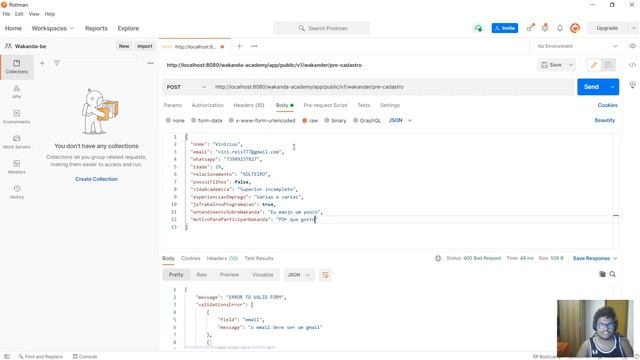This screenshot has width=640, height=360.
Task: Open the code snippet icon in right sidebar
Action: 632,65
